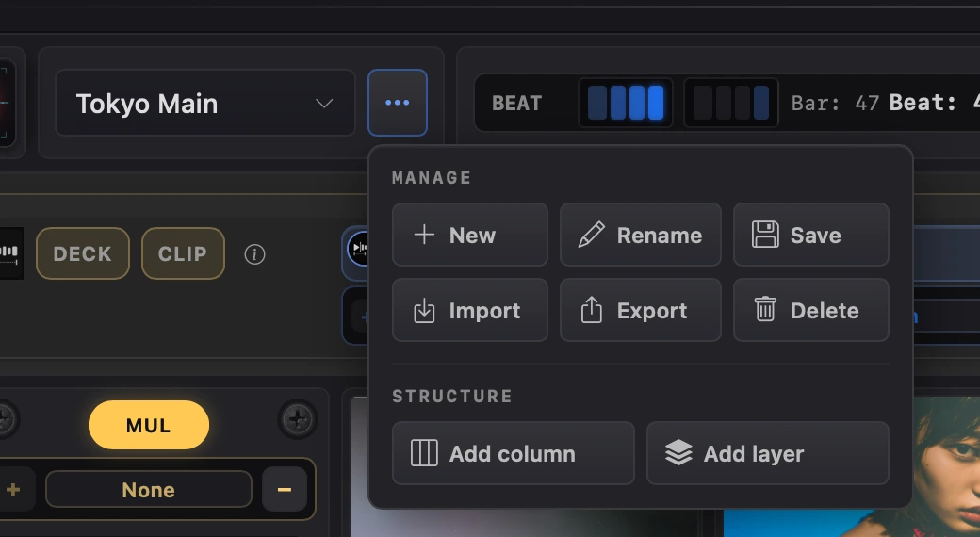Click the crosshair knob right of MUL
Screen dimensions: 980x537
coord(298,419)
